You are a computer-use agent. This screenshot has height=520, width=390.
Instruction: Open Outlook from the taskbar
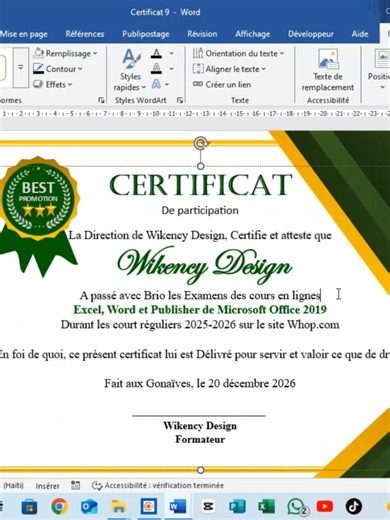pyautogui.click(x=89, y=507)
